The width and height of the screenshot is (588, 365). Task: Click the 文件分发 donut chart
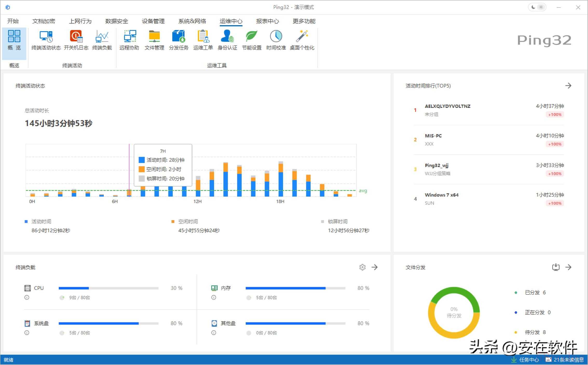(x=454, y=313)
